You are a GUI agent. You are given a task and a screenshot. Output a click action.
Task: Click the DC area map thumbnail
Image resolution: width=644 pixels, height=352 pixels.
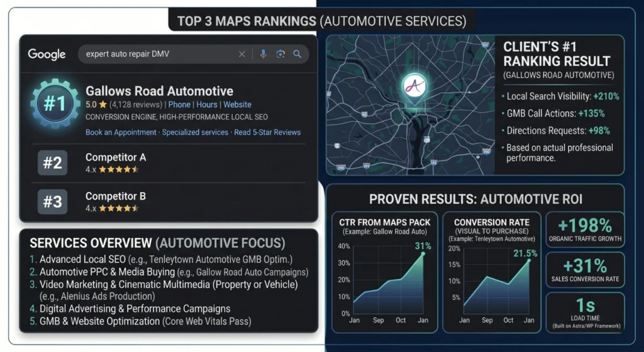point(411,105)
